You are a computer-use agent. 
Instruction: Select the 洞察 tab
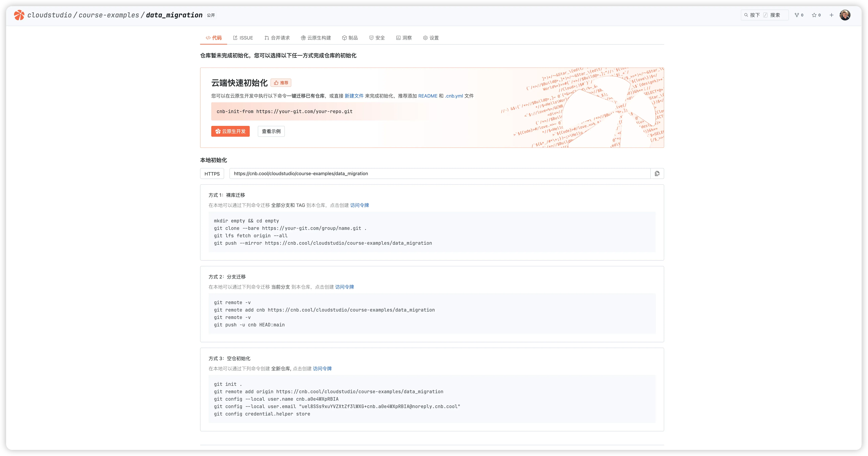point(404,38)
